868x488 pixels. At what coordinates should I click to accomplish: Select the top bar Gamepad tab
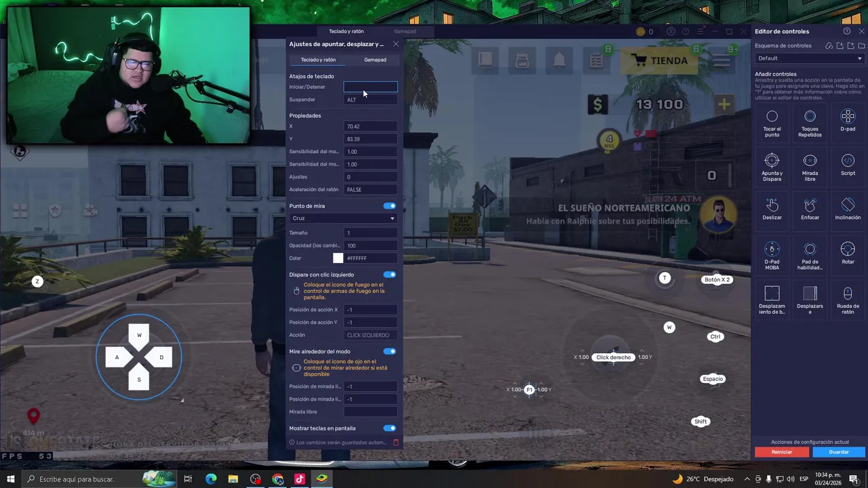(405, 31)
